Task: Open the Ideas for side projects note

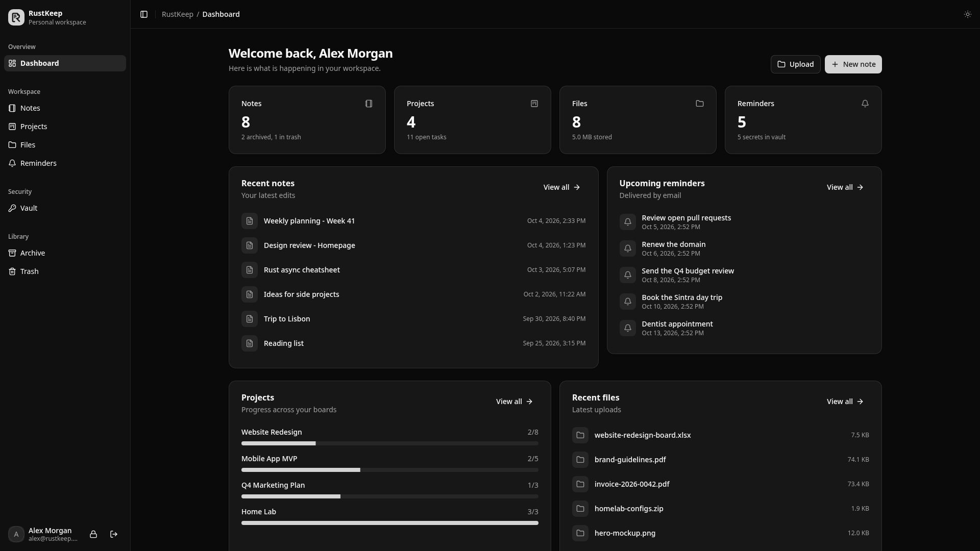Action: (413, 294)
